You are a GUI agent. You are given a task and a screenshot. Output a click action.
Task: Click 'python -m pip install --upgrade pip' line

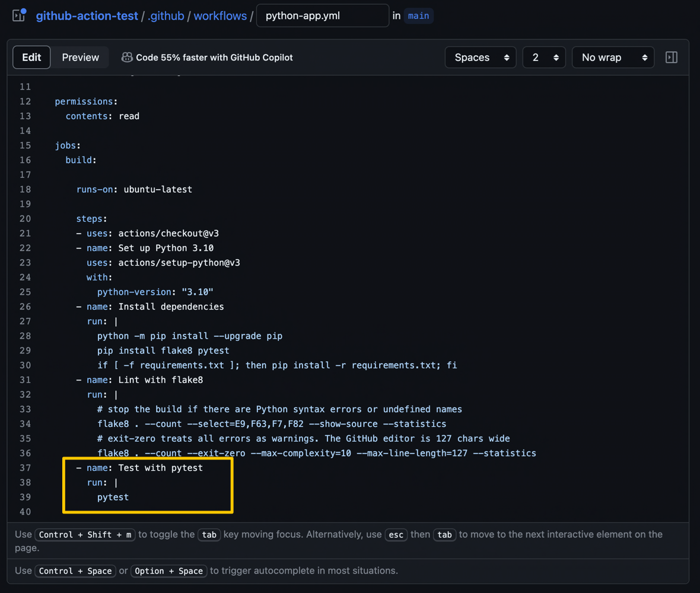click(190, 336)
